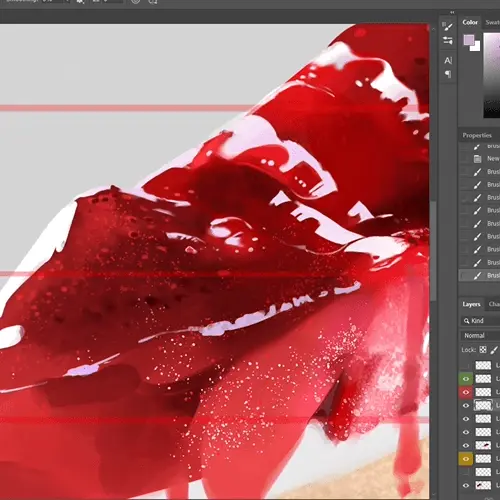Click the lock image pixels brush icon
Viewport: 500px width, 500px height.
[494, 350]
